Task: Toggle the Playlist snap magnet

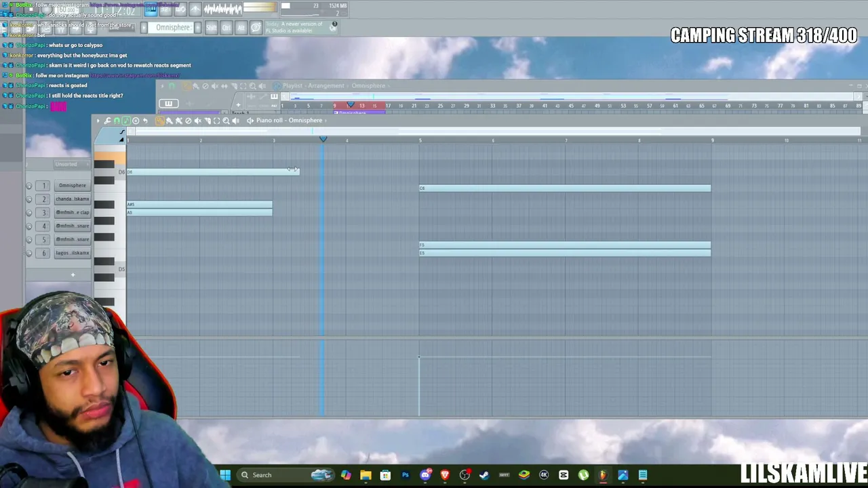Action: click(172, 86)
